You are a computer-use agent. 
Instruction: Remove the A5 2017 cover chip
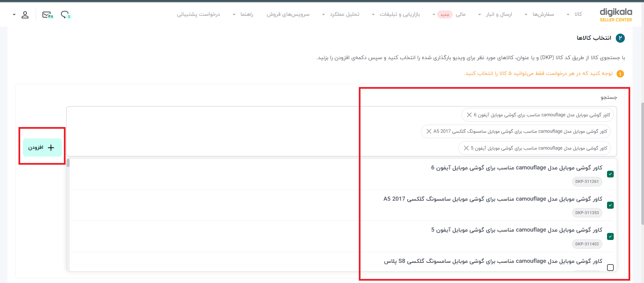[x=429, y=131]
